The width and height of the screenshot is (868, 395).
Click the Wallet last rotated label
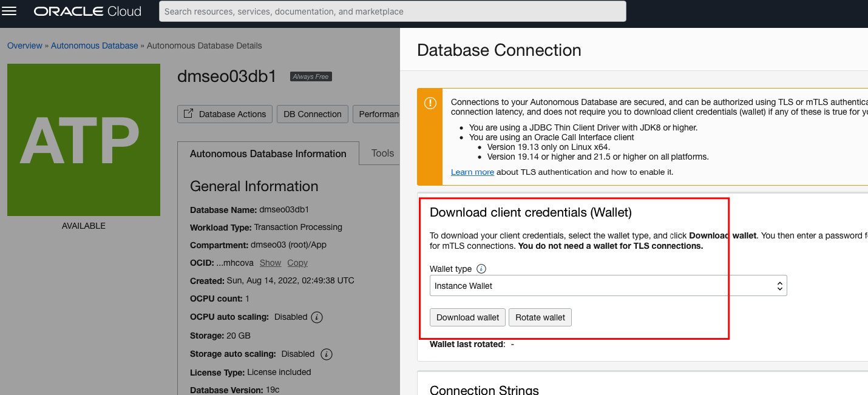click(467, 344)
